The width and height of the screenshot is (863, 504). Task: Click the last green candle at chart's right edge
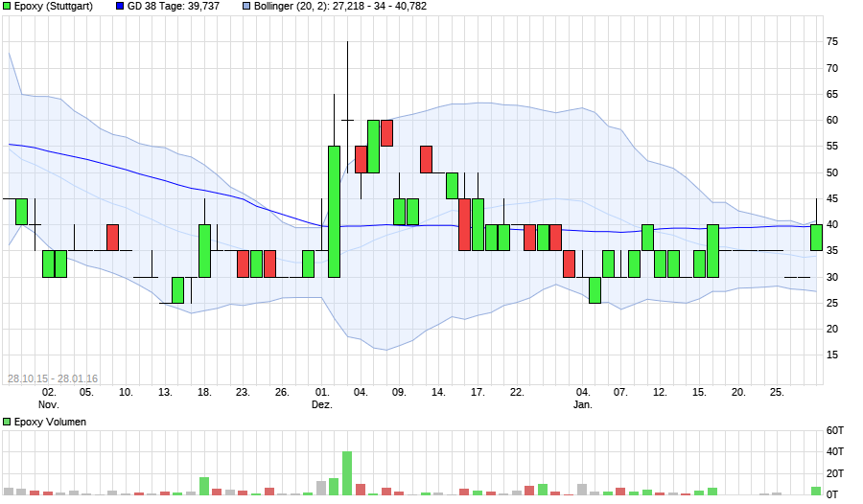point(816,238)
